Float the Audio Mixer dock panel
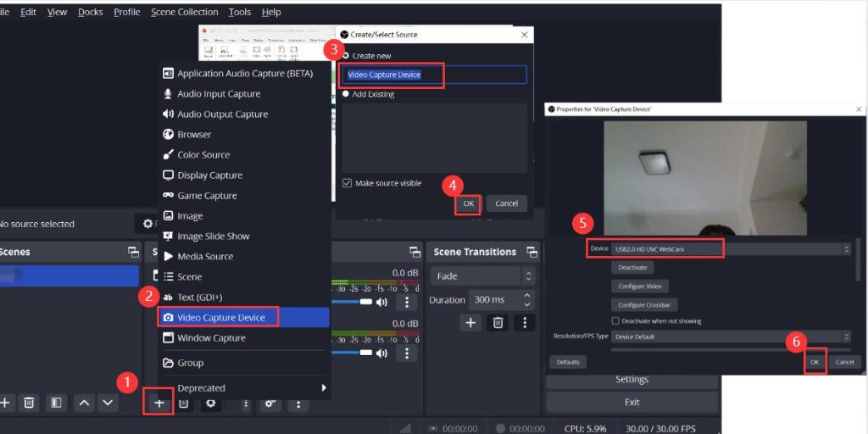868x434 pixels. [415, 252]
